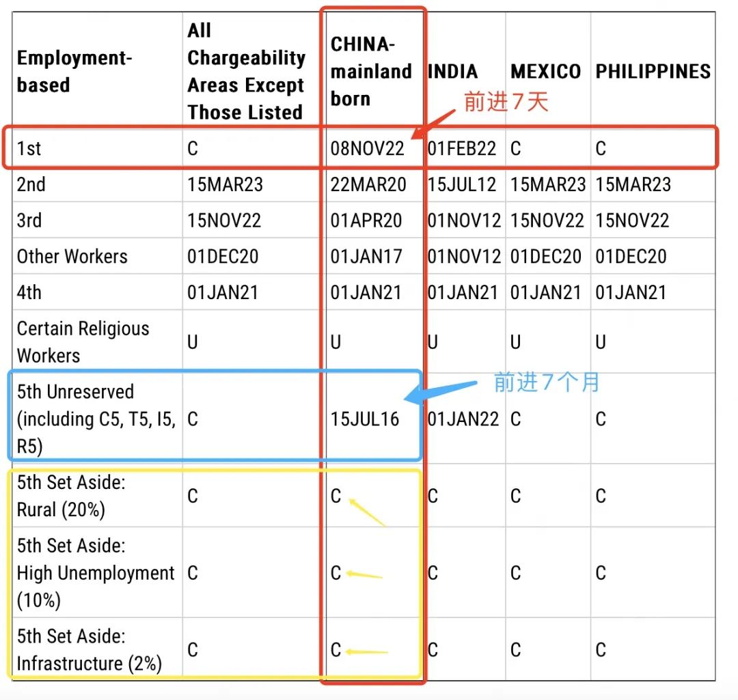The height and width of the screenshot is (700, 738).
Task: Select Mexico 2nd cutoff date 15MAR23
Action: [x=548, y=184]
